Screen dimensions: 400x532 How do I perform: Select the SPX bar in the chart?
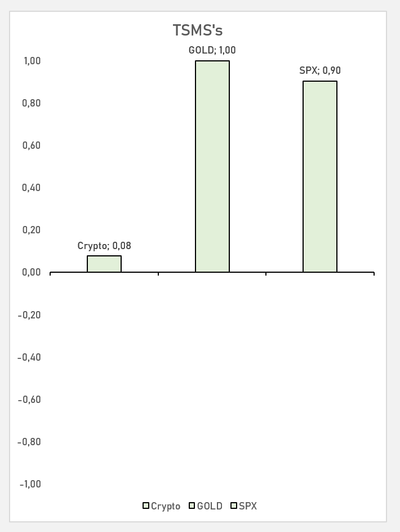pos(319,177)
